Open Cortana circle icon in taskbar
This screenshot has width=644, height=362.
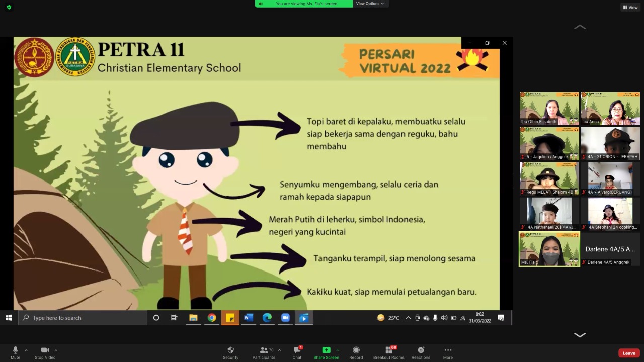pos(156,318)
